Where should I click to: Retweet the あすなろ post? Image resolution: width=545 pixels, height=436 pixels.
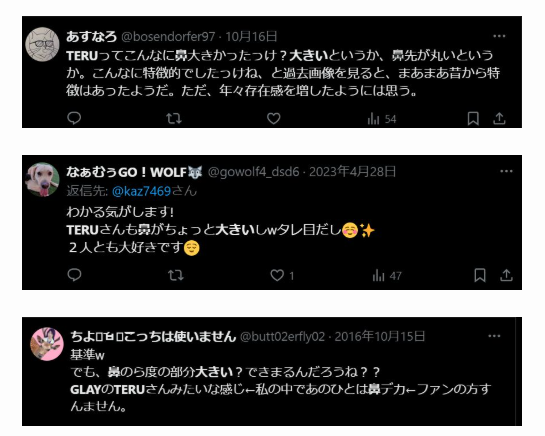tap(174, 119)
